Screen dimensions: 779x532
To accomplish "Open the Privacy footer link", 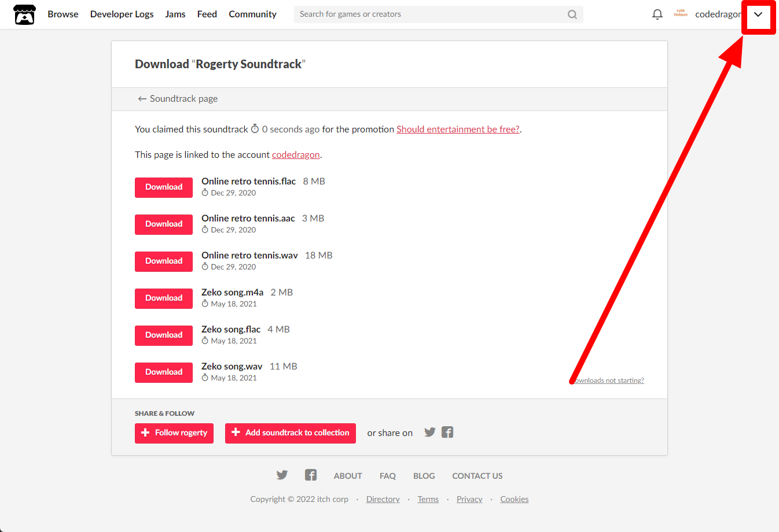I will 469,500.
